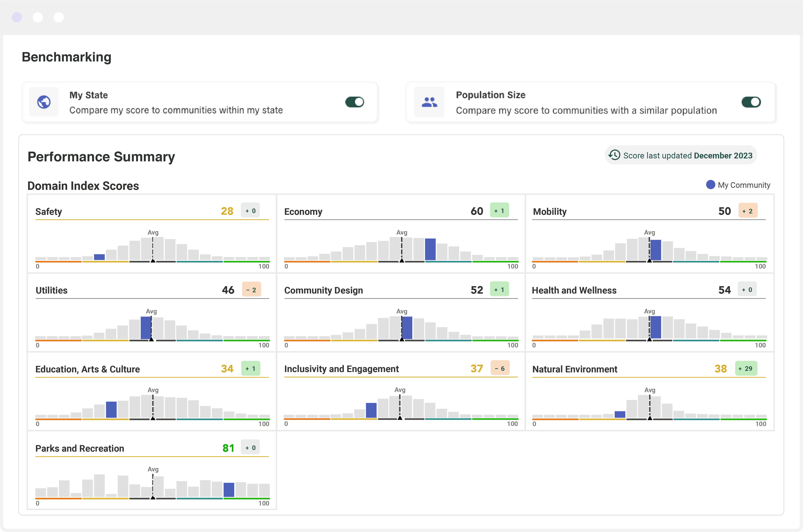Click the My Community legend dot
The width and height of the screenshot is (803, 532).
click(711, 185)
